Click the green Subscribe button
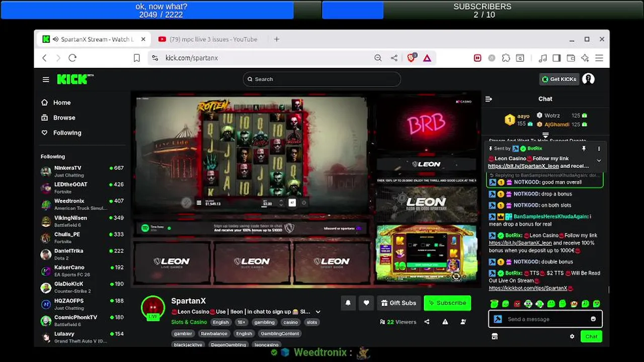Image resolution: width=644 pixels, height=362 pixels. tap(447, 303)
